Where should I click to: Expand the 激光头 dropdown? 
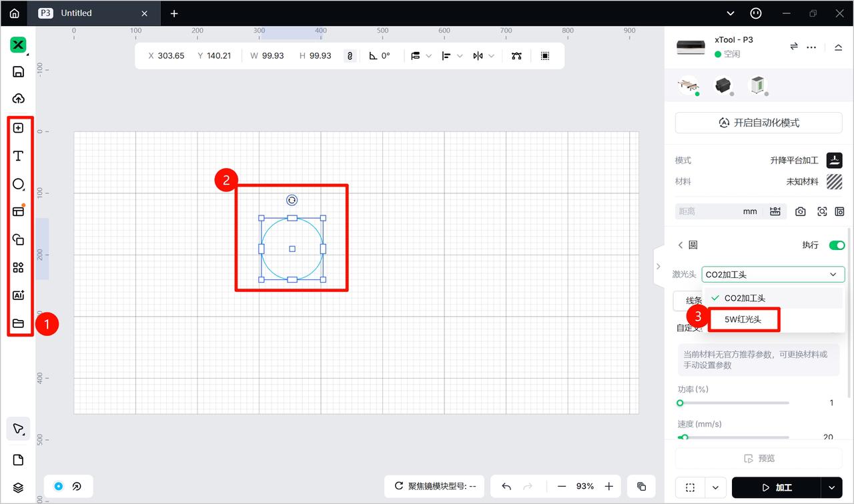point(773,274)
